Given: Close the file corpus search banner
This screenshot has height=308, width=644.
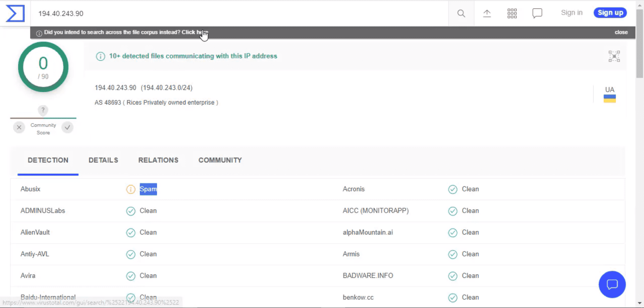Looking at the screenshot, I should click(x=621, y=32).
